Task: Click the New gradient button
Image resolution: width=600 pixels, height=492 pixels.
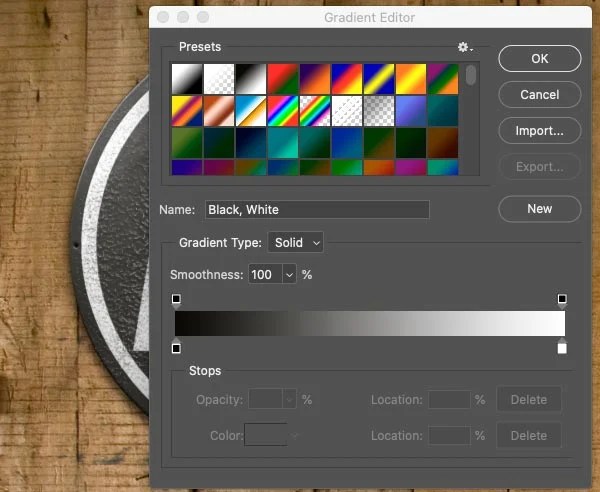Action: 540,209
